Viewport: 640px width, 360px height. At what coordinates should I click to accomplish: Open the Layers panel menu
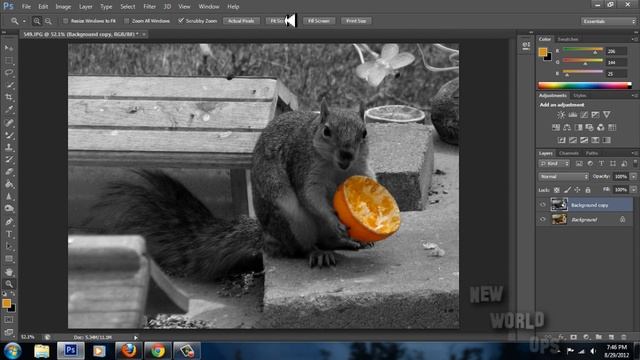point(634,153)
